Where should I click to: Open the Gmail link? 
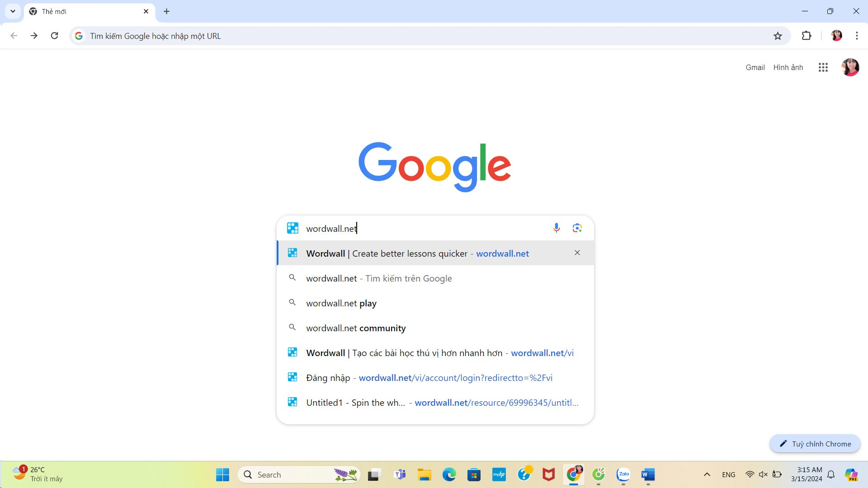[x=755, y=67]
